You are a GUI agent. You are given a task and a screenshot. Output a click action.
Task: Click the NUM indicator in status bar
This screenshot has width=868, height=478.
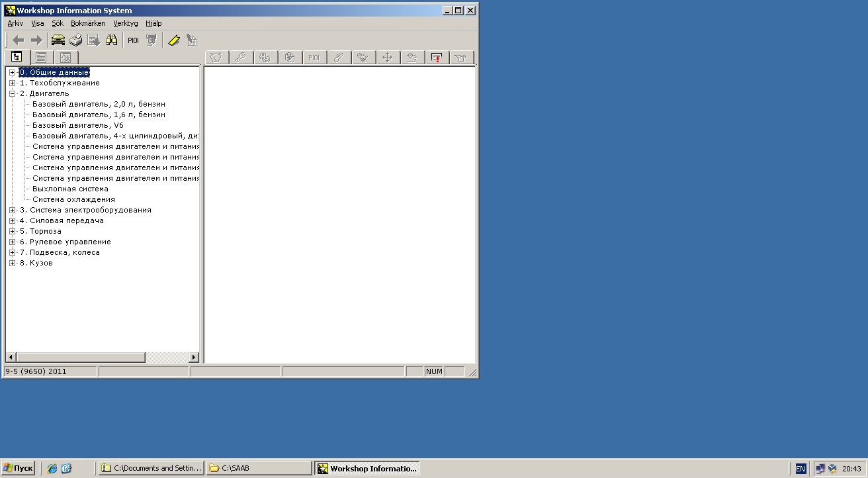coord(434,371)
